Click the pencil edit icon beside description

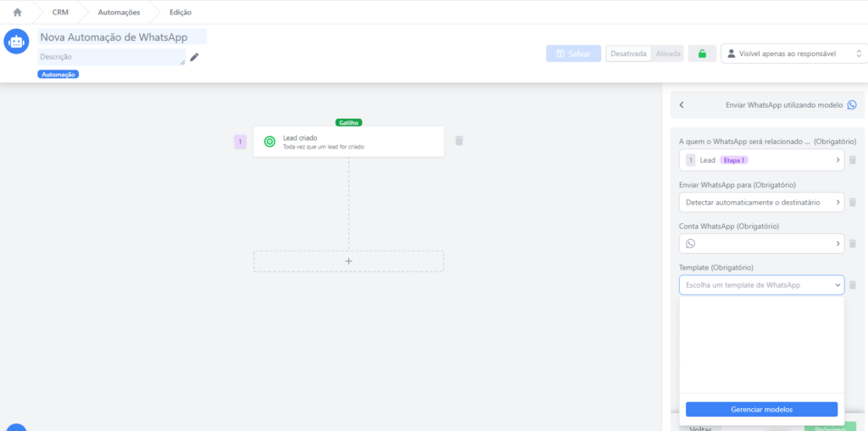tap(194, 57)
